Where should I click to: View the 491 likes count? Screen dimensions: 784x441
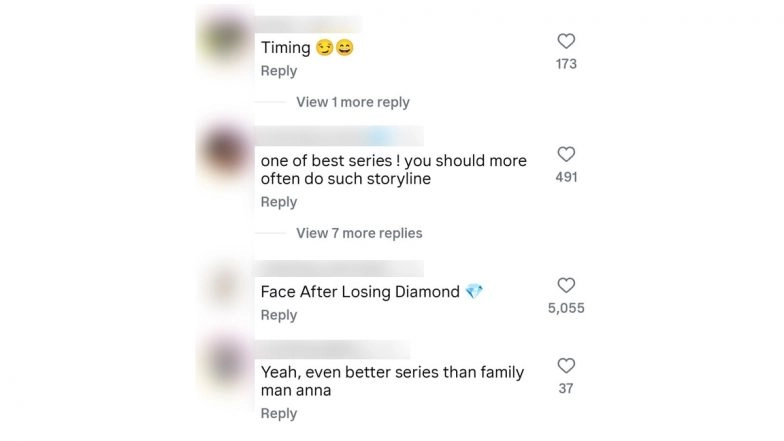[x=566, y=177]
